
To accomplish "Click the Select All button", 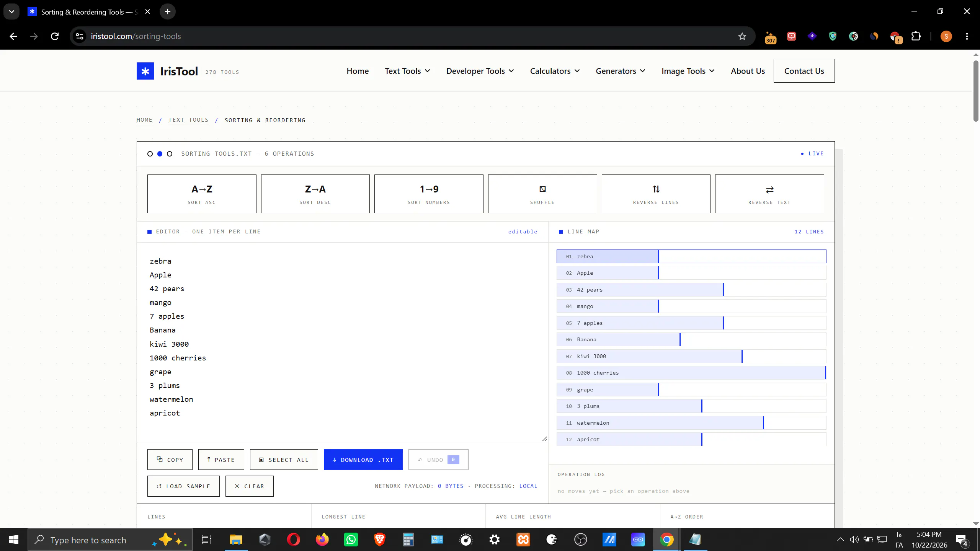I will pos(284,460).
